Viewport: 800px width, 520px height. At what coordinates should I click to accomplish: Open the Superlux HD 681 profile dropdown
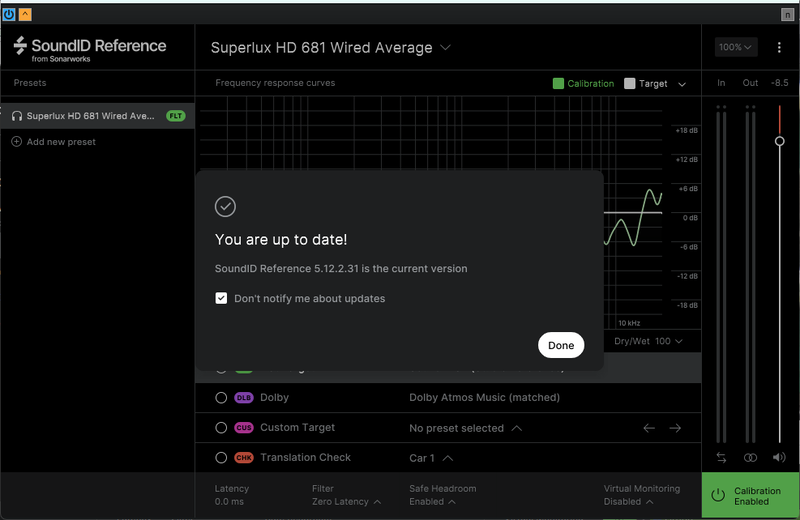pos(331,47)
